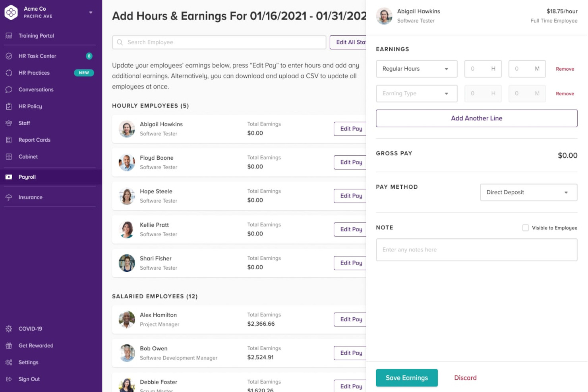Click Add Another Line button
This screenshot has height=392, width=588.
tap(476, 118)
